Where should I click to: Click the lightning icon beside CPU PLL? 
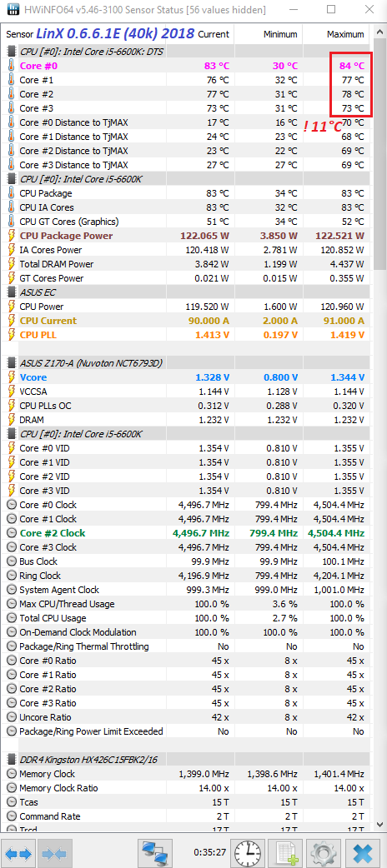pyautogui.click(x=11, y=334)
